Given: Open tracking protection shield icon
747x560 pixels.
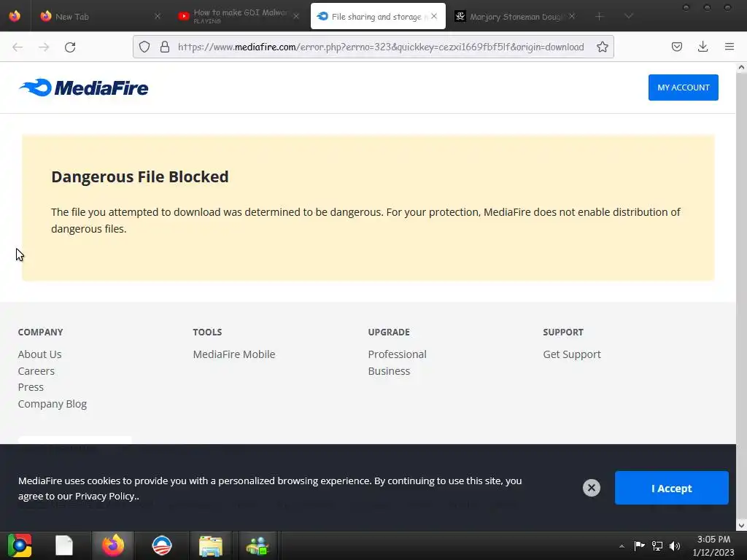Looking at the screenshot, I should click(144, 47).
